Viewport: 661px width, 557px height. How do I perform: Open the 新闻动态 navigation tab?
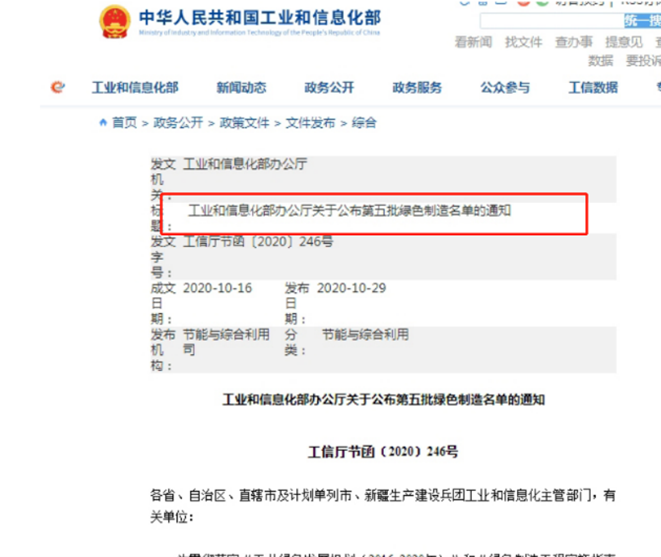coord(241,88)
